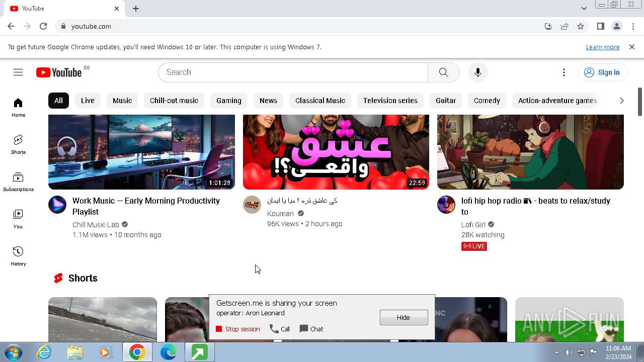Screen dimensions: 644x362
Task: Go back in Chrome
Action: pyautogui.click(x=11, y=26)
